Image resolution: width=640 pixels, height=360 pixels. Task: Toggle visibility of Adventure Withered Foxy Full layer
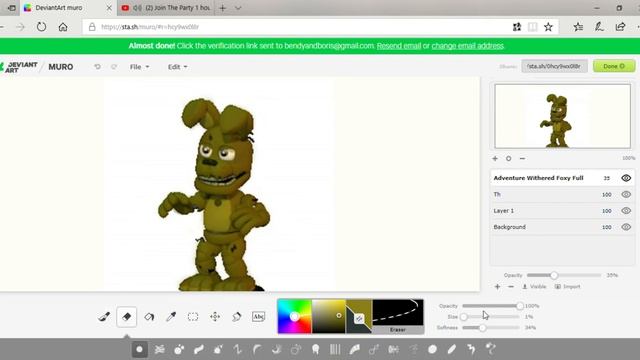click(x=626, y=178)
